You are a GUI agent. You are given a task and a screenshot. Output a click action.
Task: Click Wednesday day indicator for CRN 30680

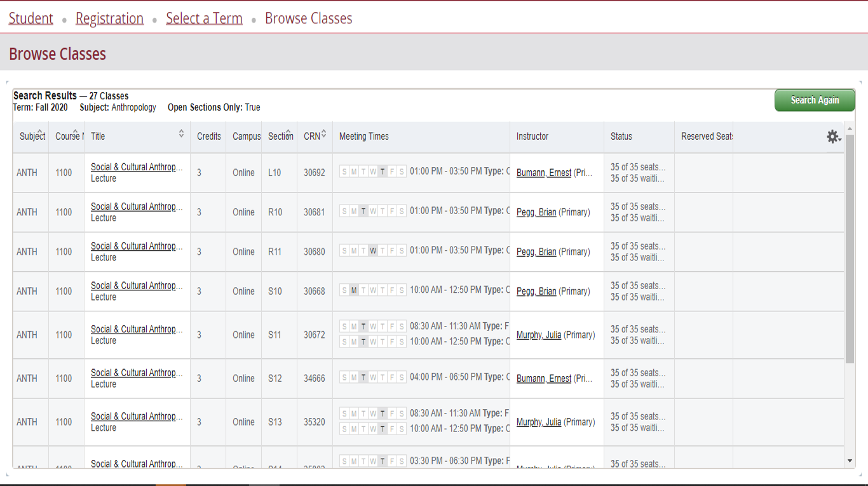pyautogui.click(x=373, y=251)
